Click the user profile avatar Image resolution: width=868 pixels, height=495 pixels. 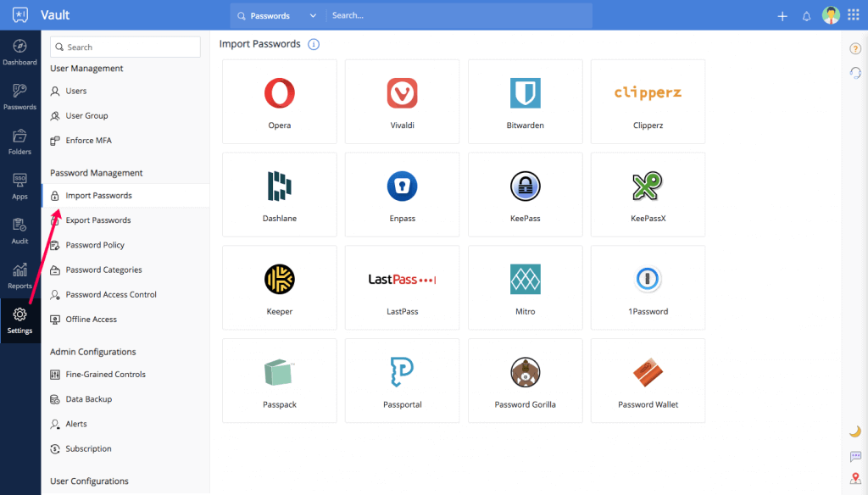pyautogui.click(x=831, y=15)
